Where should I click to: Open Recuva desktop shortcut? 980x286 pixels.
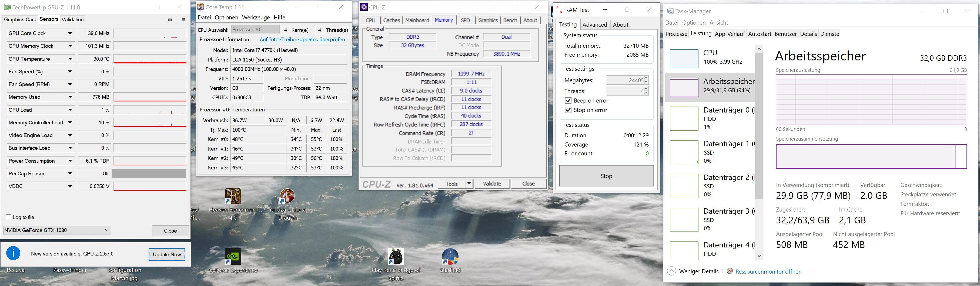[x=16, y=270]
